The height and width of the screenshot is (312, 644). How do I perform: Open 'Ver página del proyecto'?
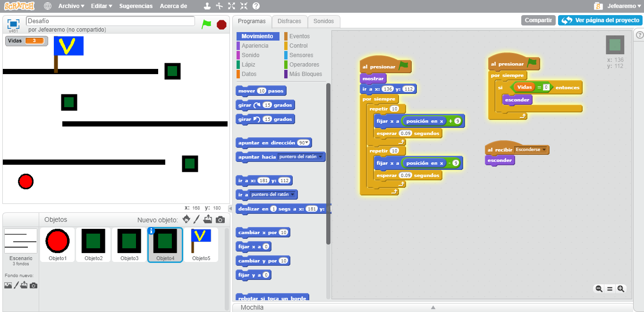[600, 20]
